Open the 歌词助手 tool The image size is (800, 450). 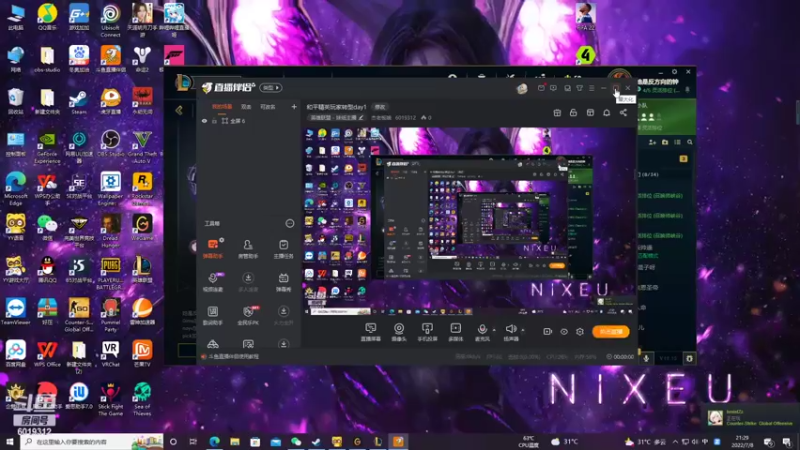pyautogui.click(x=213, y=315)
